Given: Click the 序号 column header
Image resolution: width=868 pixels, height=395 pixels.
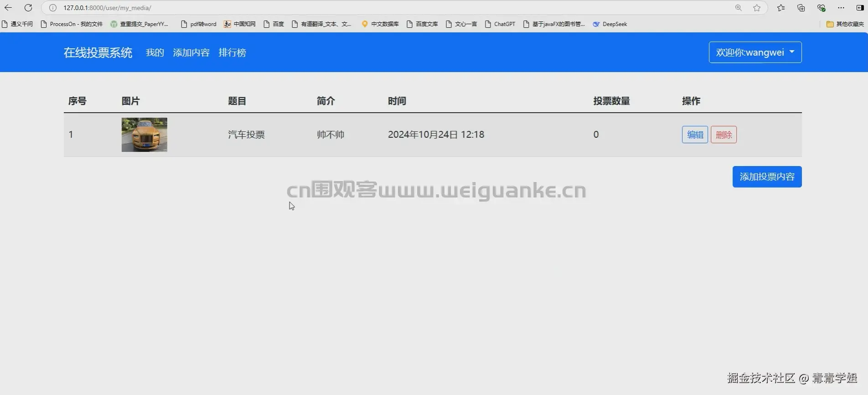Looking at the screenshot, I should click(x=77, y=101).
